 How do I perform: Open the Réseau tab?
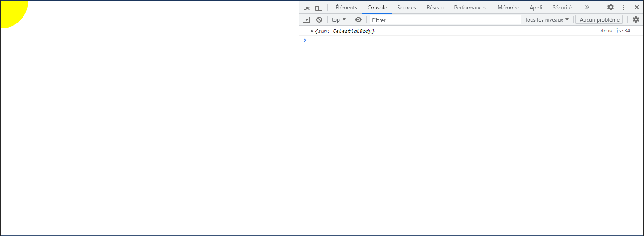point(435,8)
